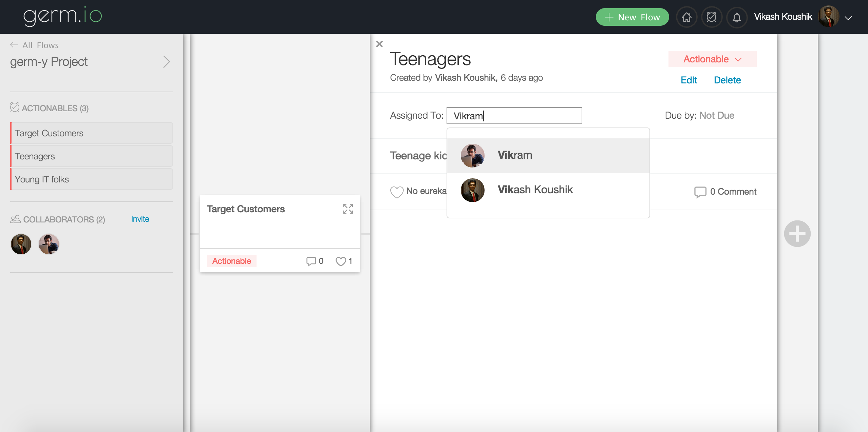Open notifications bell icon
The image size is (868, 432).
(737, 17)
